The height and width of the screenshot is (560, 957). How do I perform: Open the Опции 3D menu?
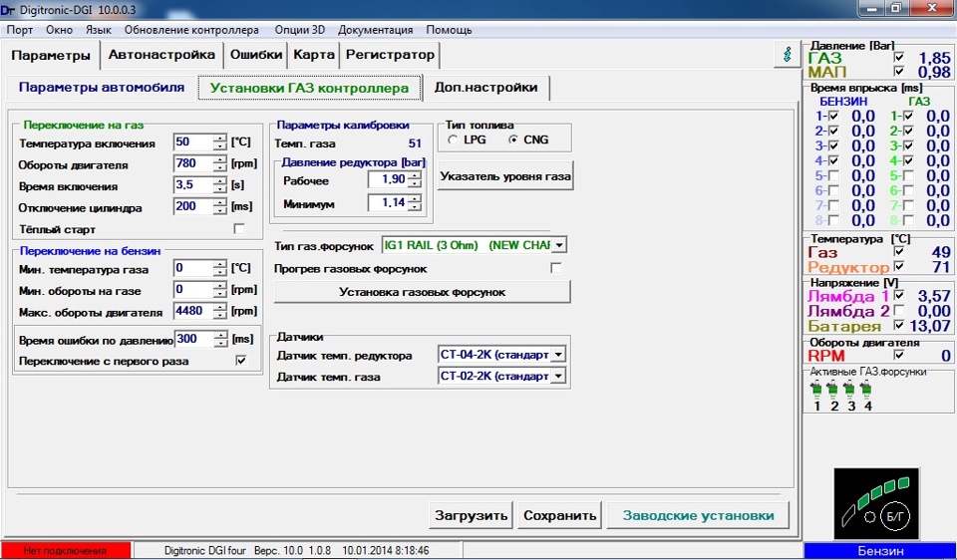pos(300,30)
